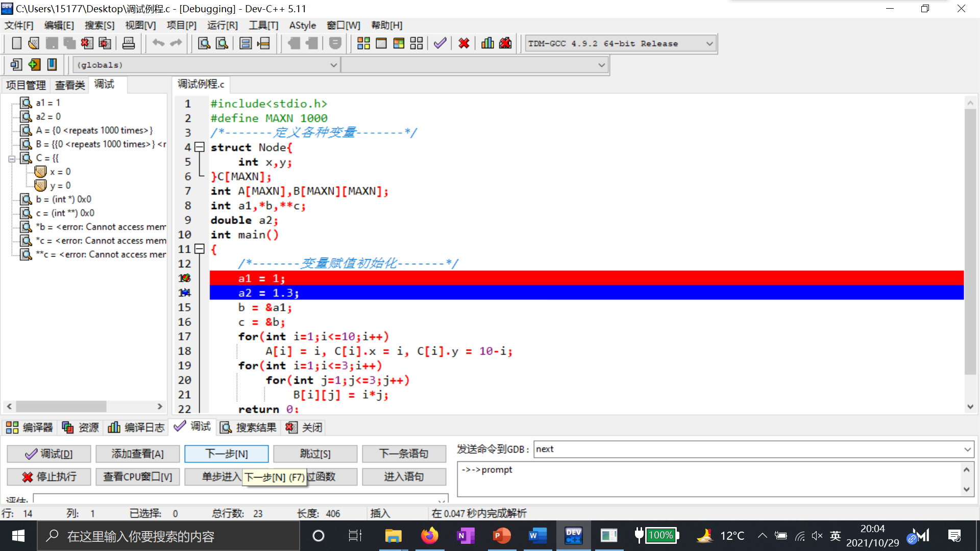Toggle the breakpoint on line 13 gutter
The width and height of the screenshot is (980, 551).
(184, 278)
